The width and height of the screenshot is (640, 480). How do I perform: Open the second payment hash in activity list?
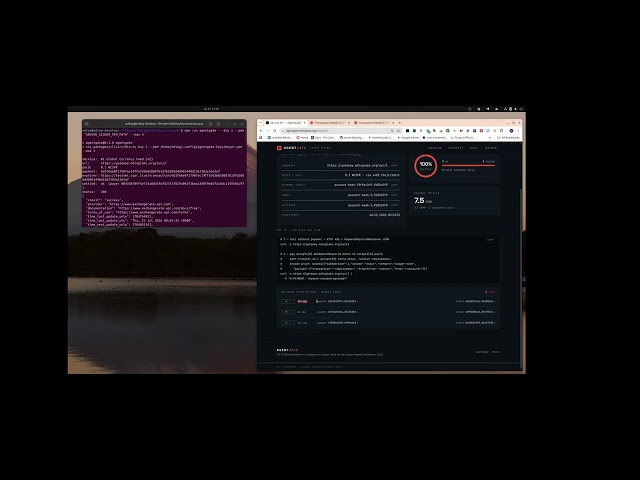tap(343, 312)
